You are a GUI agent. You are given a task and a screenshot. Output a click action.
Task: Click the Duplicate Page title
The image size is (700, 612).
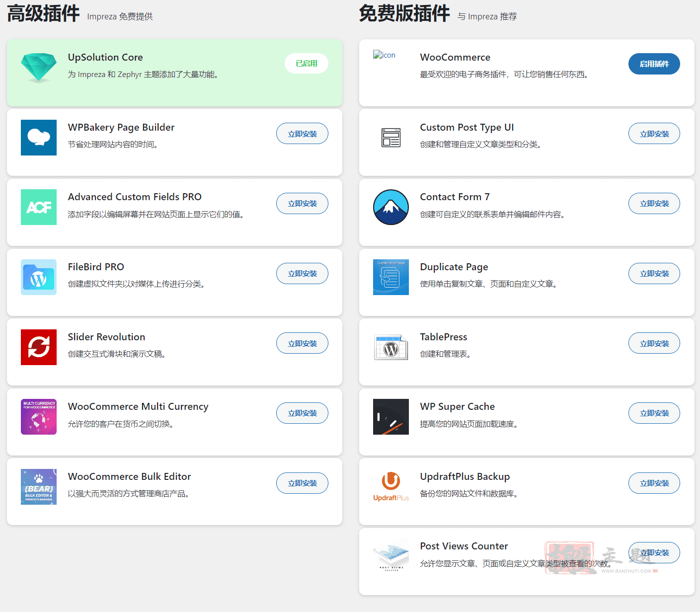click(454, 267)
